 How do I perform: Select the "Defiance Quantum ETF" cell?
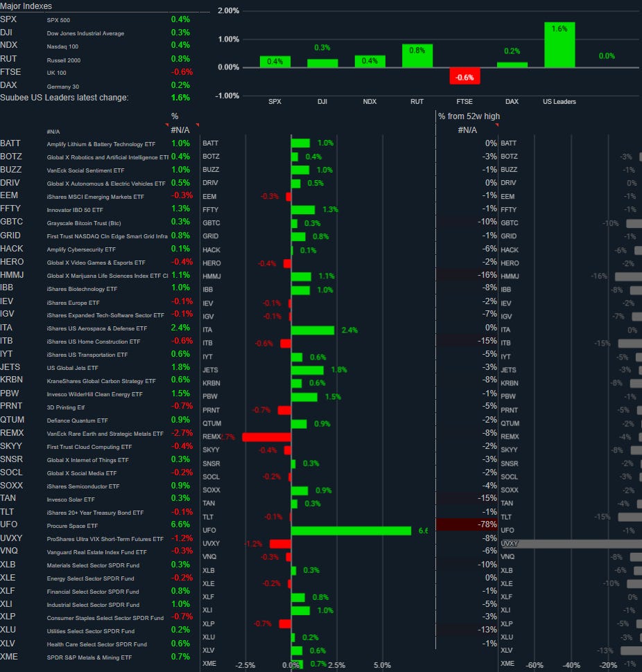coord(77,421)
